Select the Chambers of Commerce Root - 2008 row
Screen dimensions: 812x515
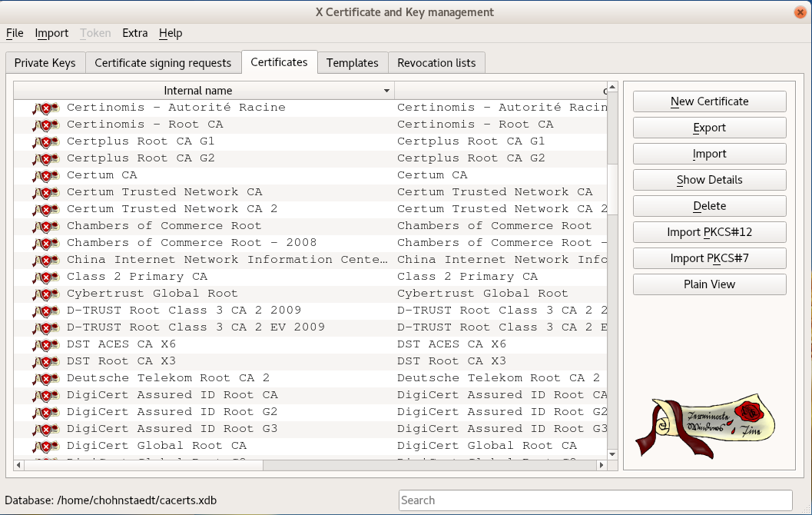click(x=191, y=243)
